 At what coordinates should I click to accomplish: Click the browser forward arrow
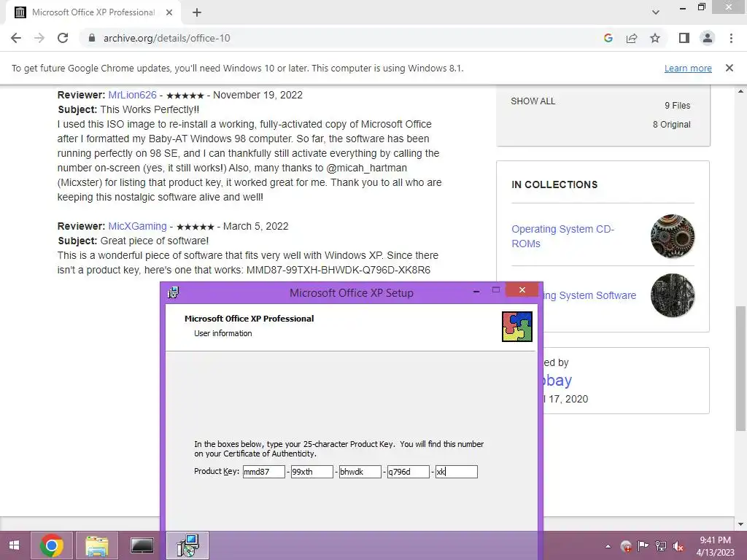pyautogui.click(x=39, y=38)
